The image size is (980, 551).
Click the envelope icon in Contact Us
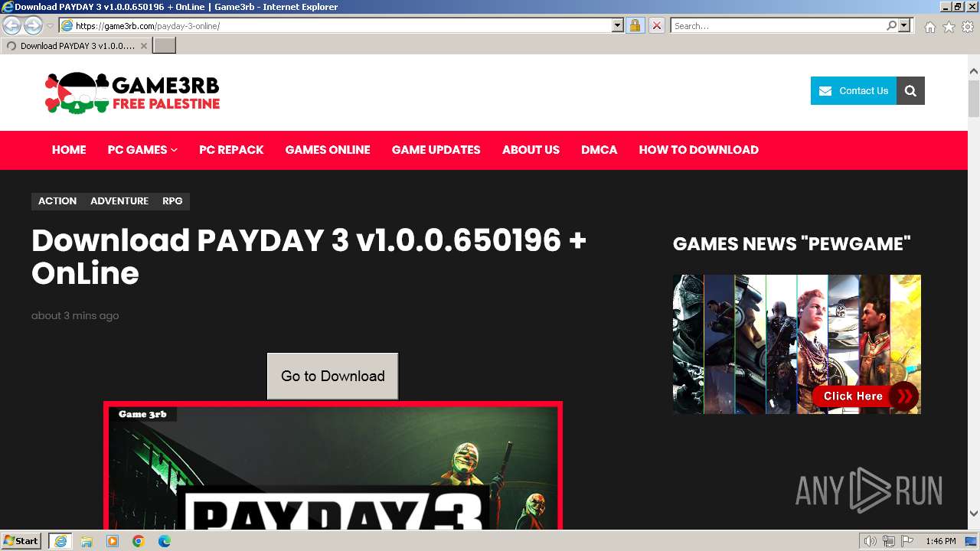(825, 91)
